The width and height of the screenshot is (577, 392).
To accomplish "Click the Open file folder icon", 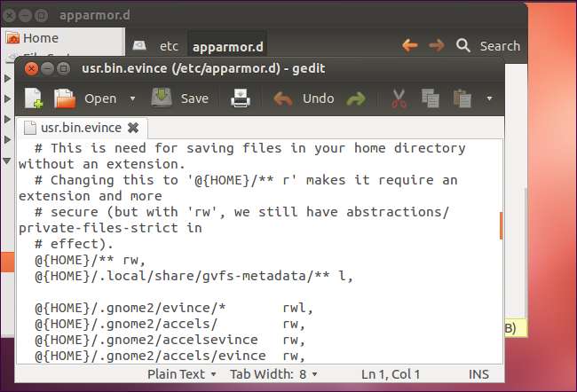I will pyautogui.click(x=65, y=98).
